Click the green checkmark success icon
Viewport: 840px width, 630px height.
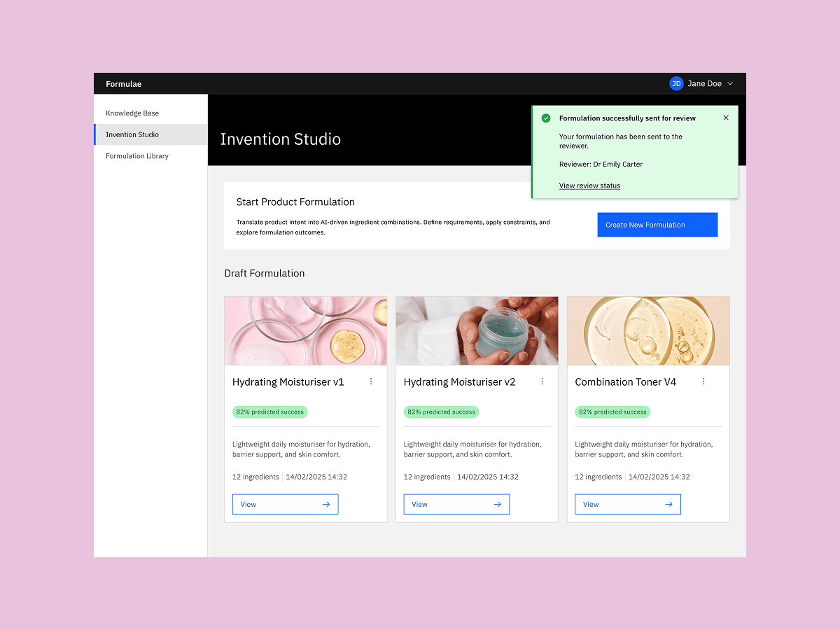click(546, 118)
